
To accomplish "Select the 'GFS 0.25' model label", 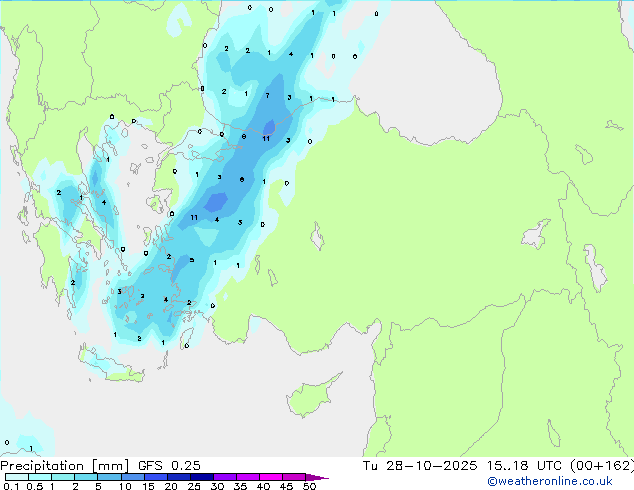I will (169, 466).
